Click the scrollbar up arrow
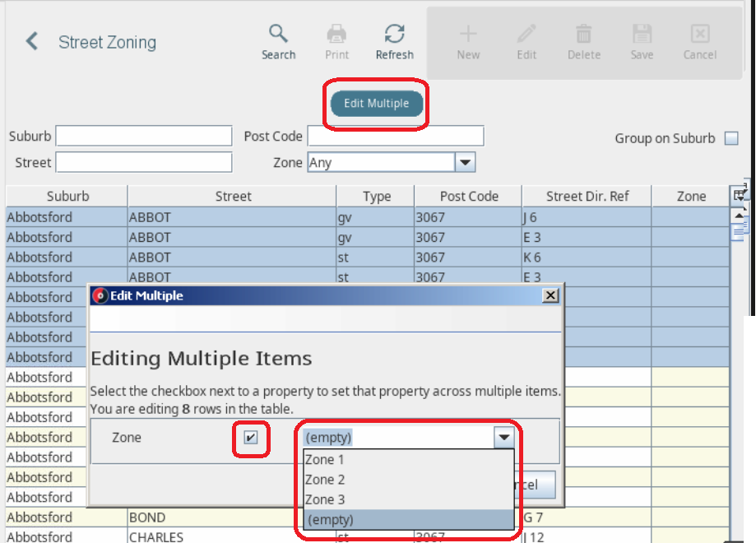Image resolution: width=756 pixels, height=543 pixels. pos(739,215)
